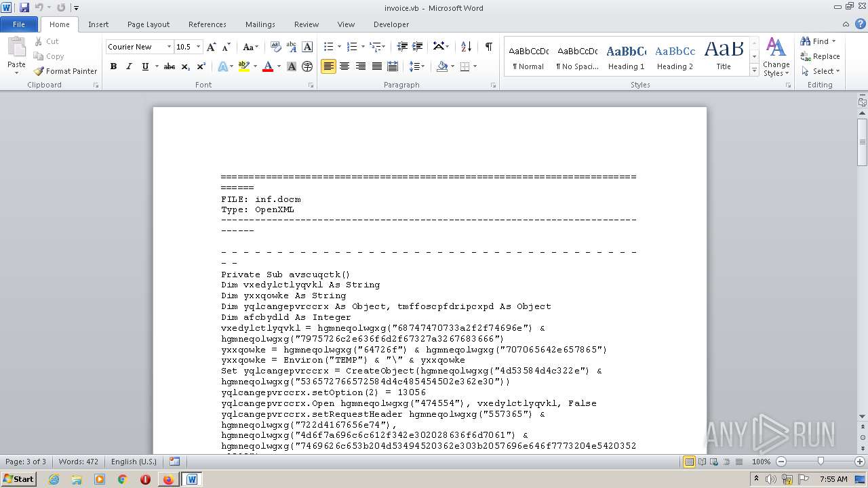Click the Justify alignment icon
The height and width of the screenshot is (488, 868).
click(x=376, y=66)
